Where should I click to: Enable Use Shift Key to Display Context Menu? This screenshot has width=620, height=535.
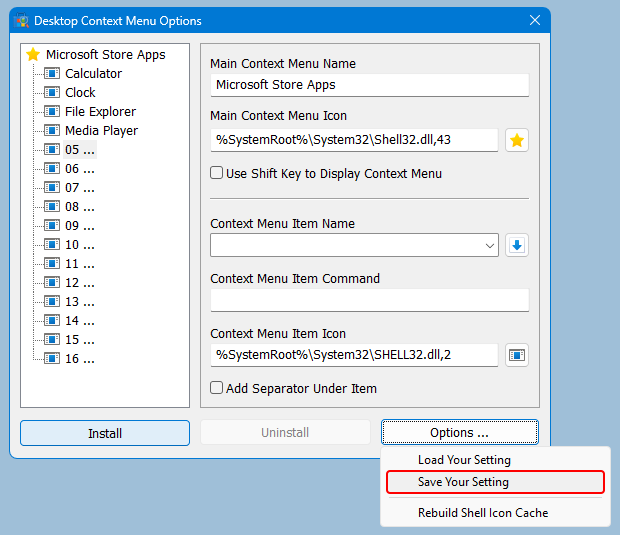(x=217, y=173)
